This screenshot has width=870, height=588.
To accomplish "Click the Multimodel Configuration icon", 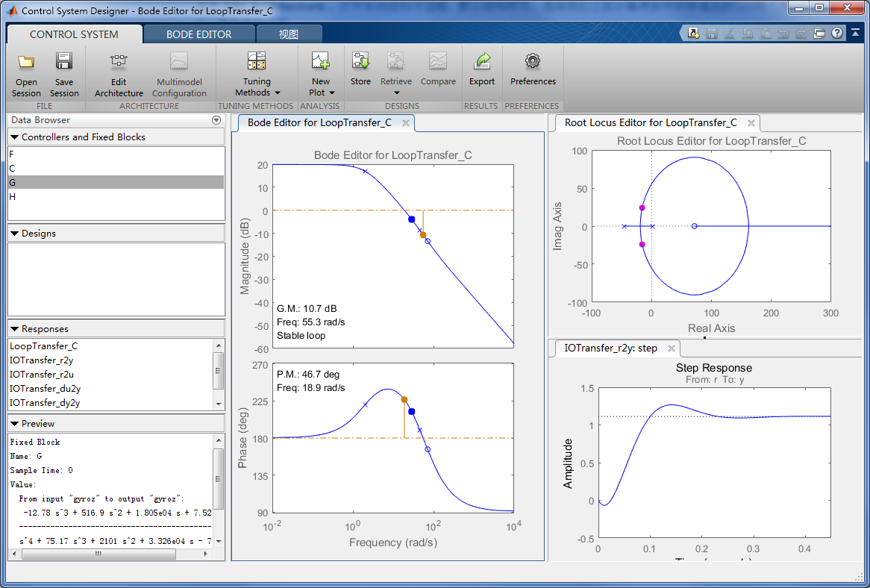I will [179, 61].
